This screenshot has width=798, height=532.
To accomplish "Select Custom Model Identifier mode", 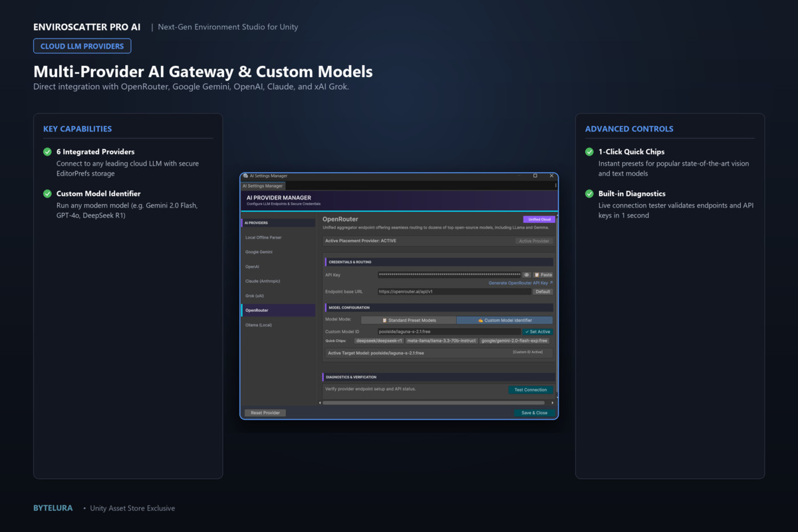I will point(505,320).
